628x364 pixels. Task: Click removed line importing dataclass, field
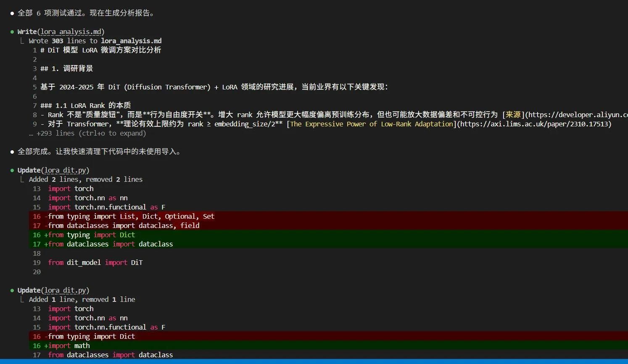[x=124, y=226]
